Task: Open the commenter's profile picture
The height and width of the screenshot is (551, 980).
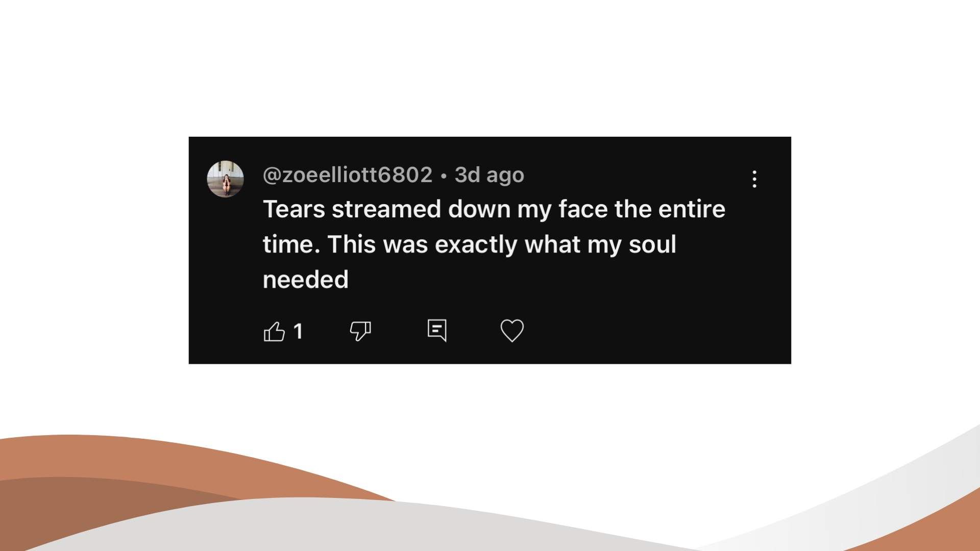Action: coord(225,179)
